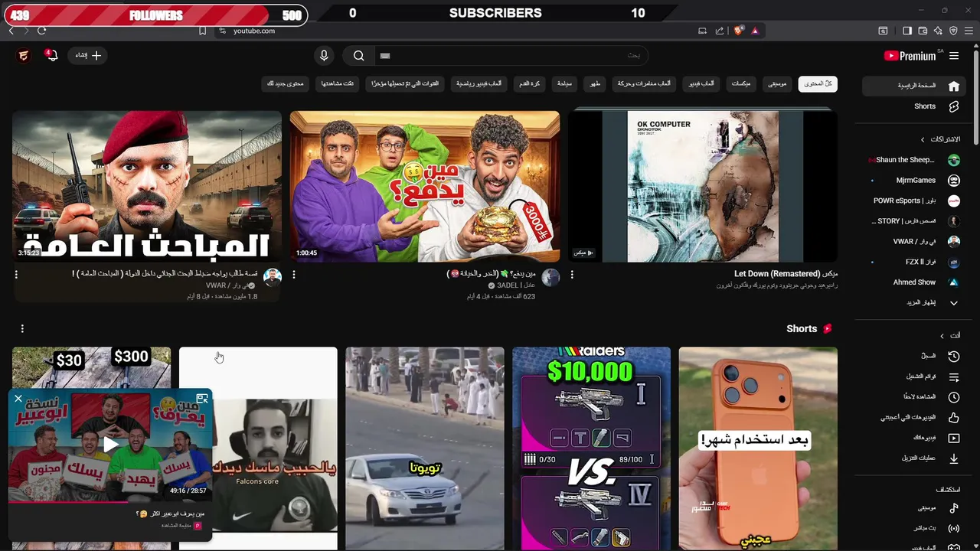The image size is (980, 551).
Task: Open the browser main menu icon
Action: 969,31
